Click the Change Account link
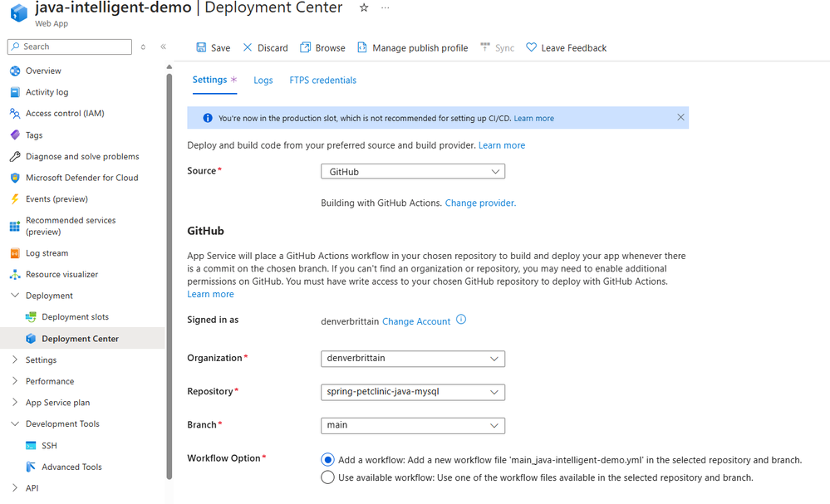Screen dimensions: 830x504 pyautogui.click(x=416, y=321)
